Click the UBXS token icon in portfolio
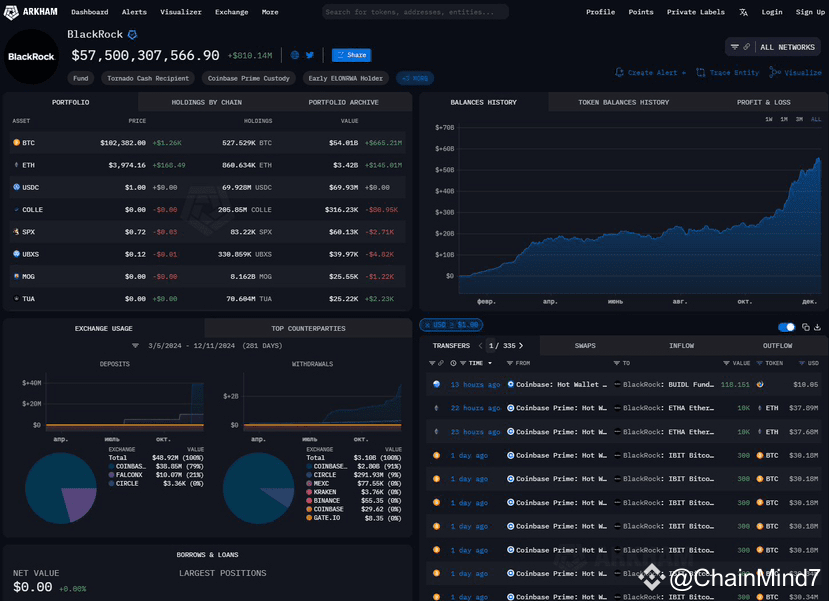This screenshot has height=601, width=829. [x=16, y=254]
